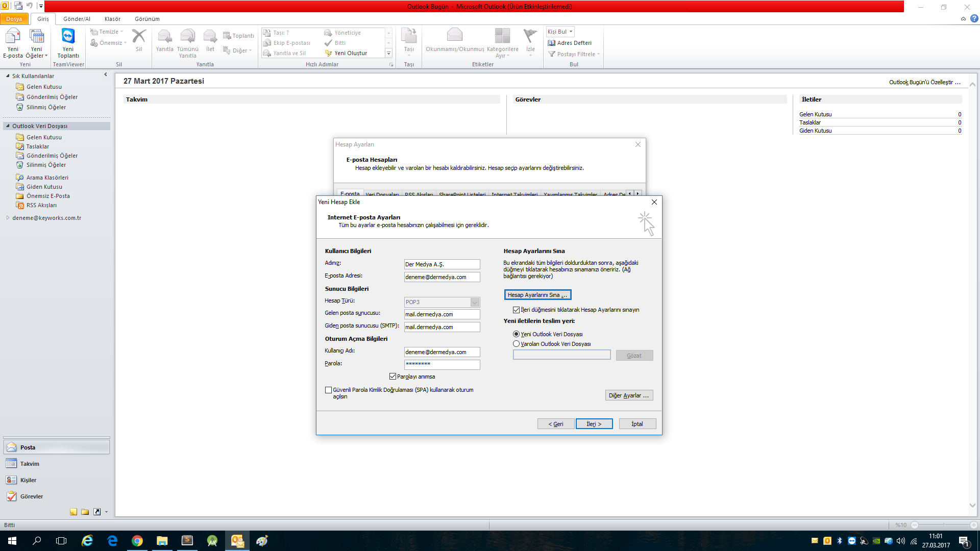Click İleri next button
Viewport: 980px width, 551px height.
[594, 424]
